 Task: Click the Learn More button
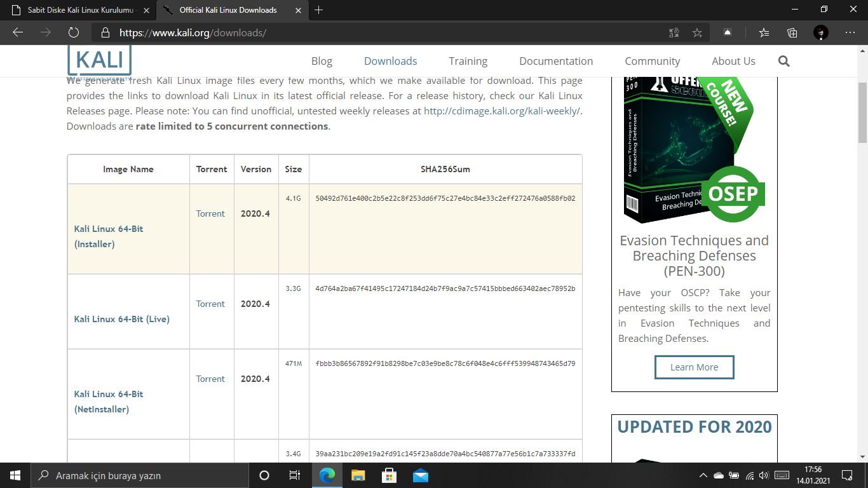694,367
